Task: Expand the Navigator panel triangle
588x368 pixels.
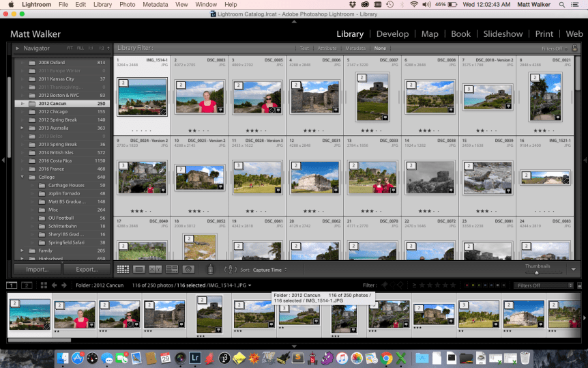Action: [17, 48]
